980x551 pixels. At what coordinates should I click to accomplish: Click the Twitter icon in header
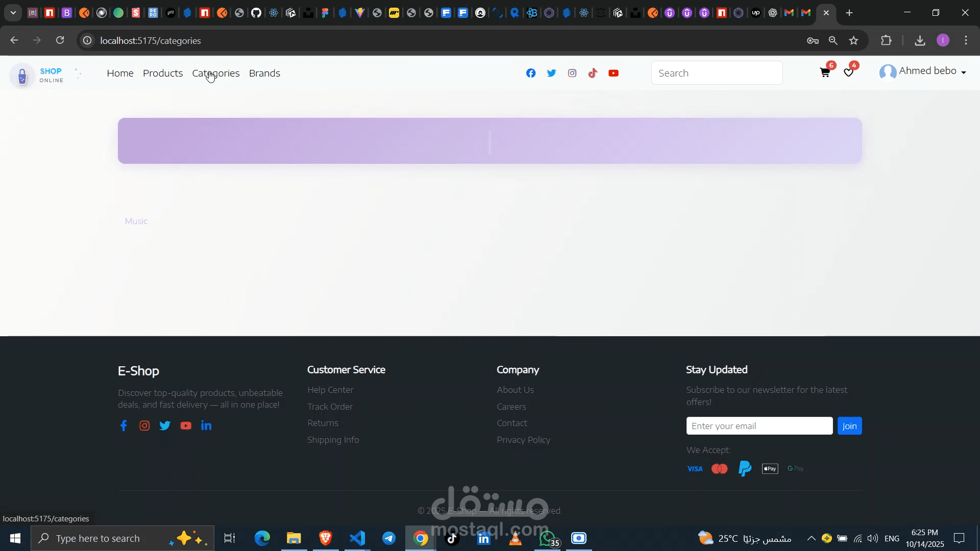(x=551, y=73)
